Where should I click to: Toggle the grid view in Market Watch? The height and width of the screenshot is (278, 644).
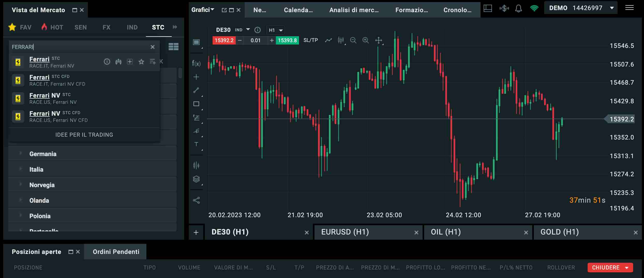[173, 47]
